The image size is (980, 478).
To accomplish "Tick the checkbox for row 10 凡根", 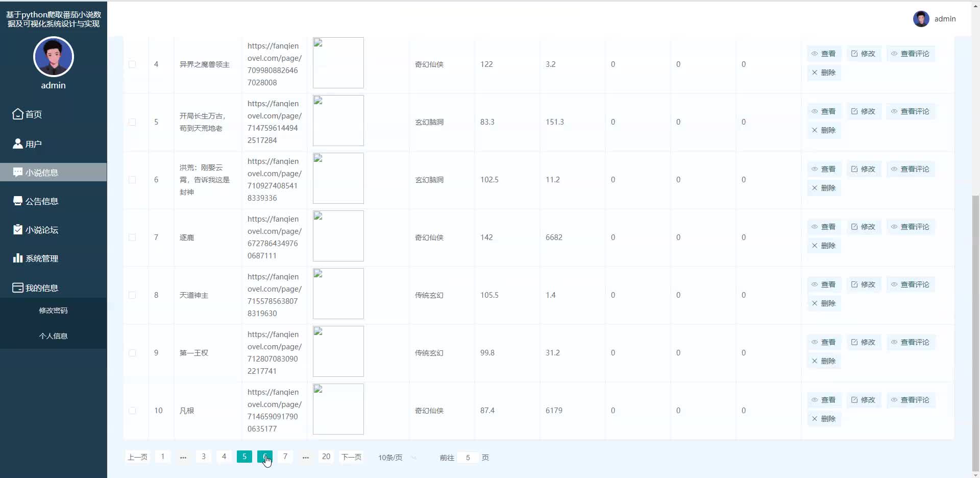I will [132, 411].
